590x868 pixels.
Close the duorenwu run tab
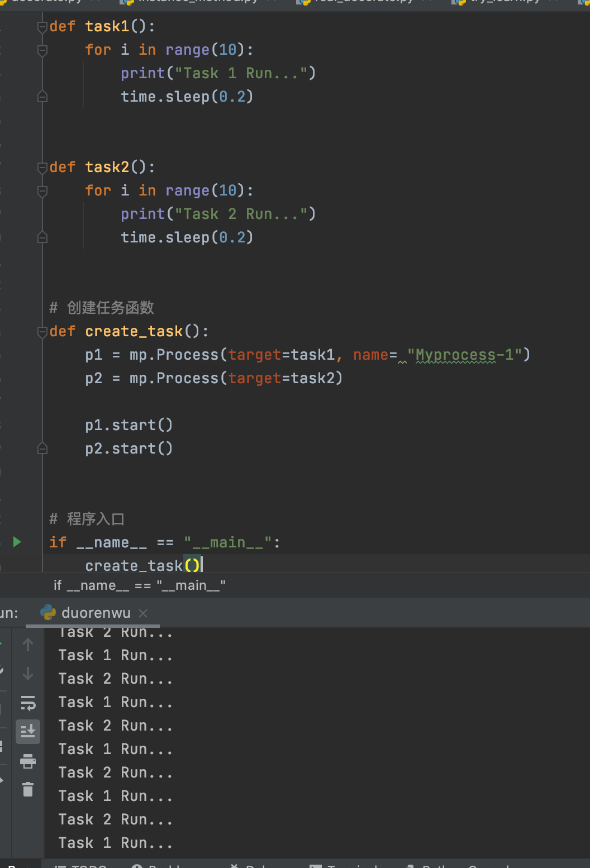click(x=143, y=613)
